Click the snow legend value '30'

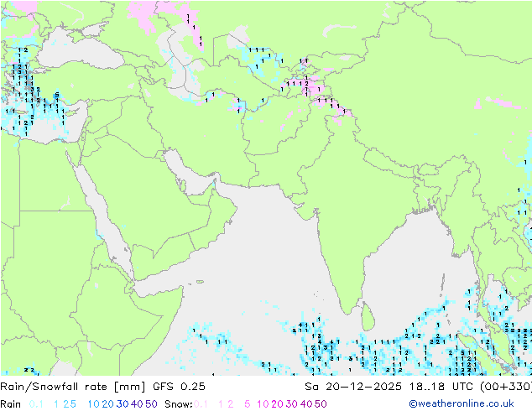(292, 404)
